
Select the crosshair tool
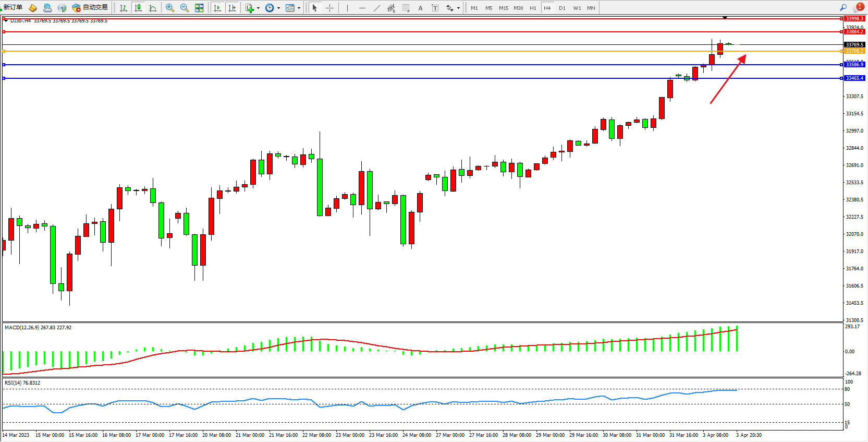click(x=329, y=8)
